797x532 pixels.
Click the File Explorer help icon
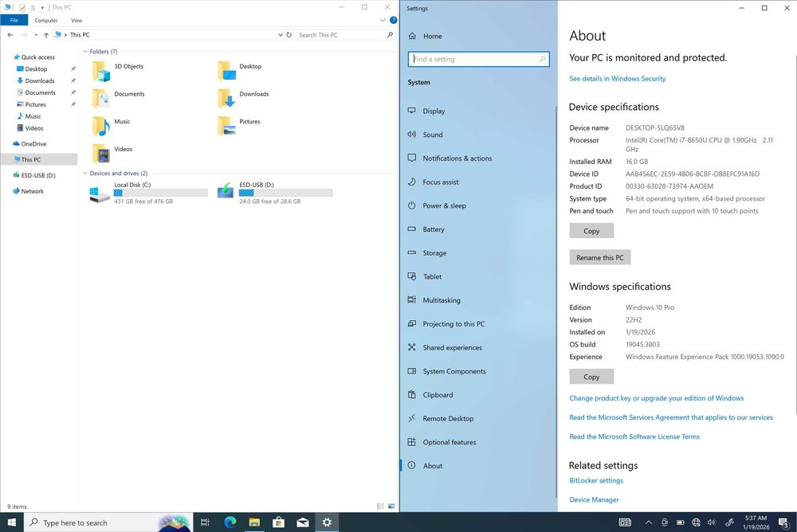[393, 21]
